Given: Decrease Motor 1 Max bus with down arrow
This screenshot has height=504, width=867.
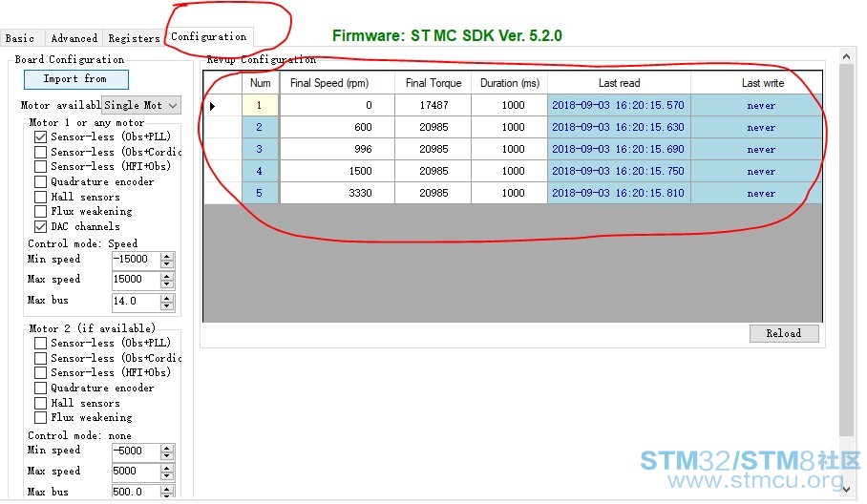Looking at the screenshot, I should (167, 306).
